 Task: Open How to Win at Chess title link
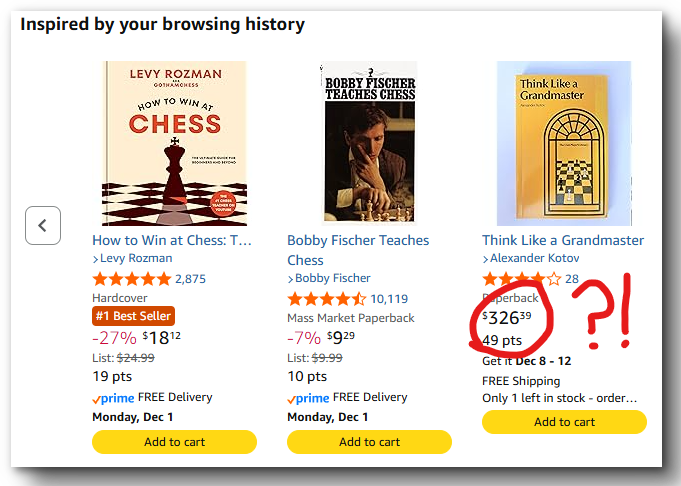[171, 240]
